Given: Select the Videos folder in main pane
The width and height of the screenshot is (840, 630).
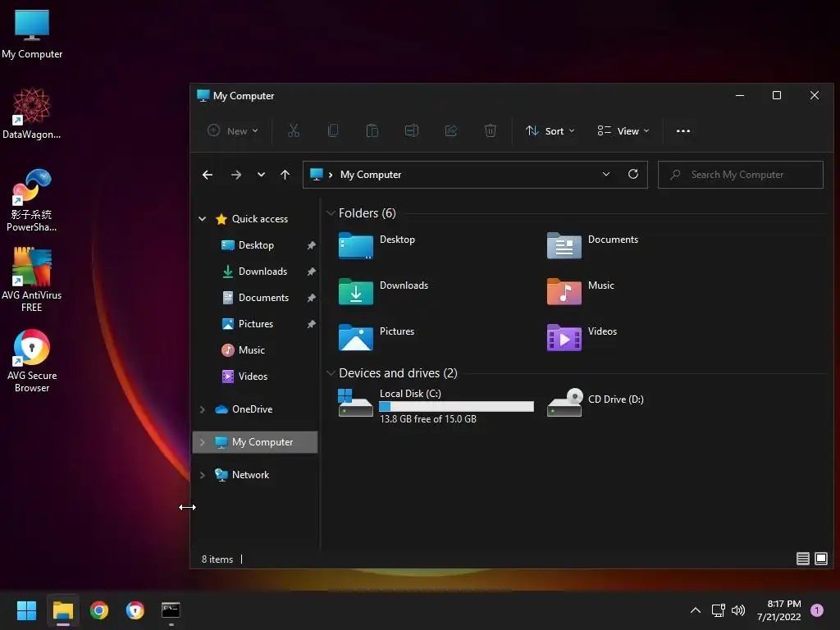Looking at the screenshot, I should [582, 338].
